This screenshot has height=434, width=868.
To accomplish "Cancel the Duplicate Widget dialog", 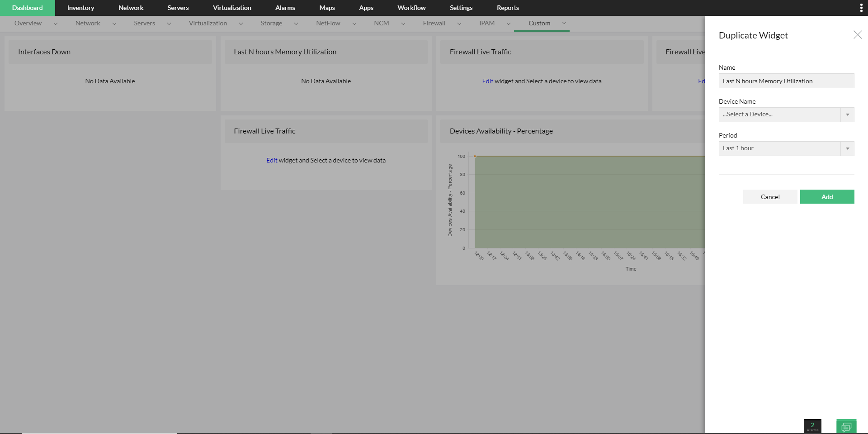I will pos(770,197).
